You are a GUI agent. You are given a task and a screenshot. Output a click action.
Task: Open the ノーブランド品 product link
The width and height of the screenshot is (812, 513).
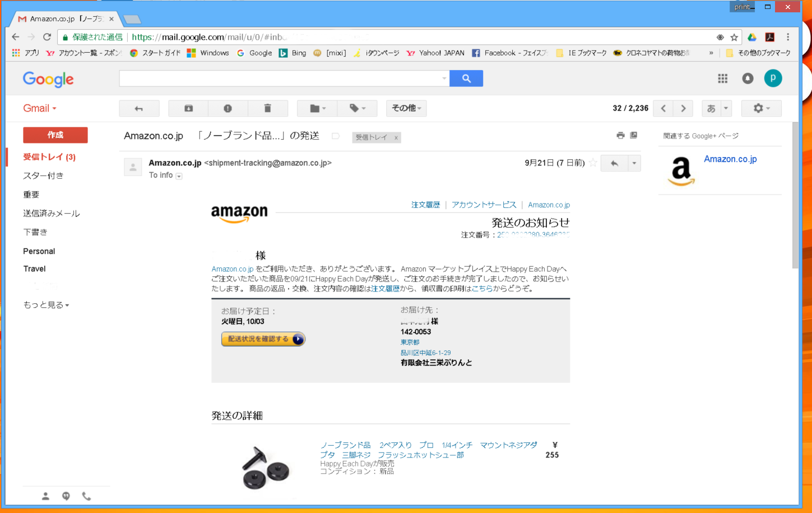429,450
